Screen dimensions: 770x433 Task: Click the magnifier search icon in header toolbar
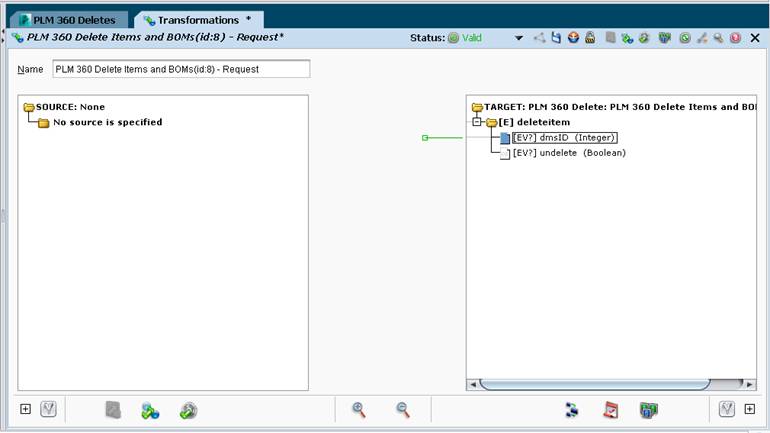tap(718, 38)
